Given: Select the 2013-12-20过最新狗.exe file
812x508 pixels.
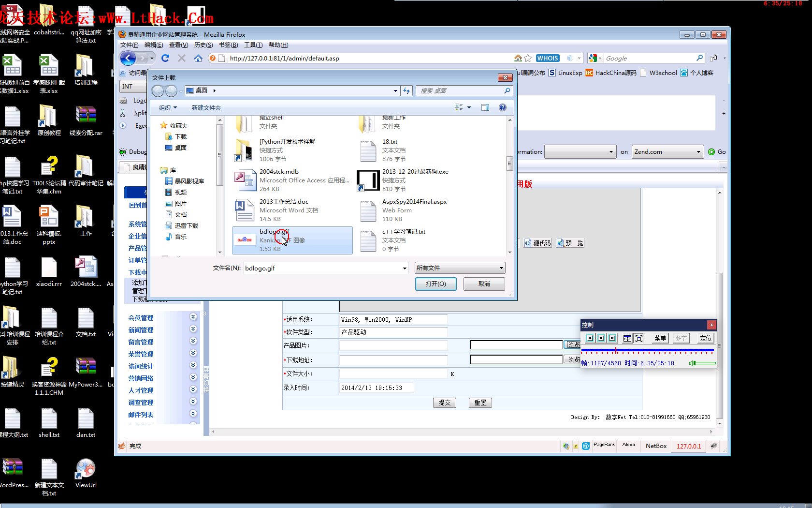Looking at the screenshot, I should [415, 180].
